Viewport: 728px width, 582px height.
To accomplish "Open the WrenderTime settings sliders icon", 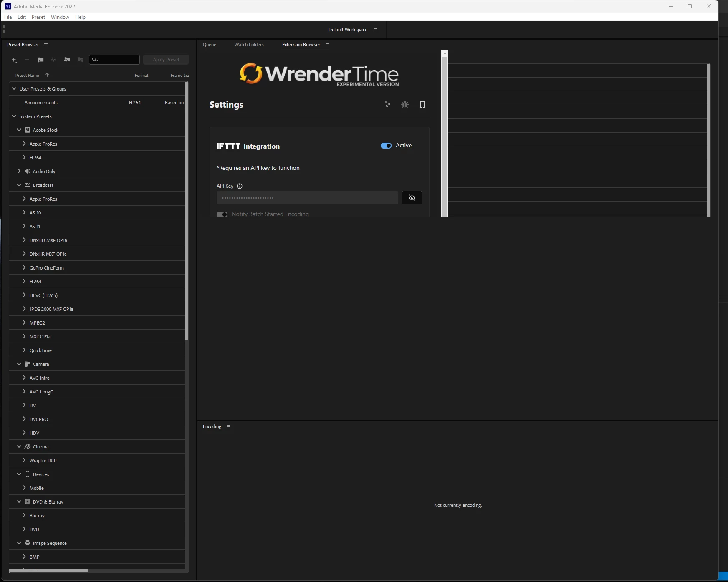I will (x=387, y=104).
